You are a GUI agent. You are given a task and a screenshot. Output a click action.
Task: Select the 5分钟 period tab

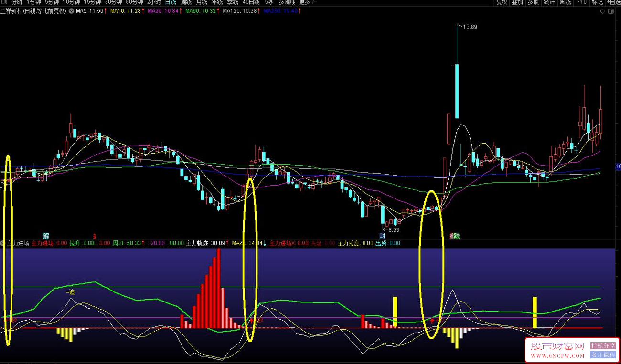coord(53,2)
